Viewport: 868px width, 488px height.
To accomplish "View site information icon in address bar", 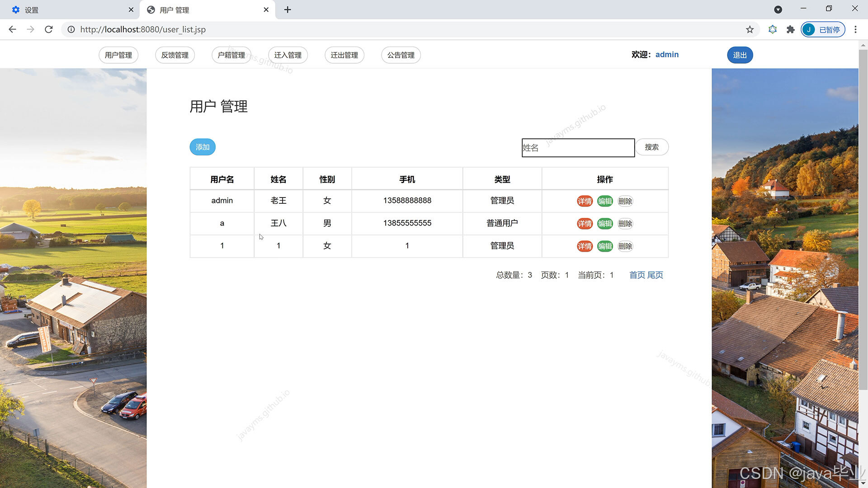I will point(71,29).
